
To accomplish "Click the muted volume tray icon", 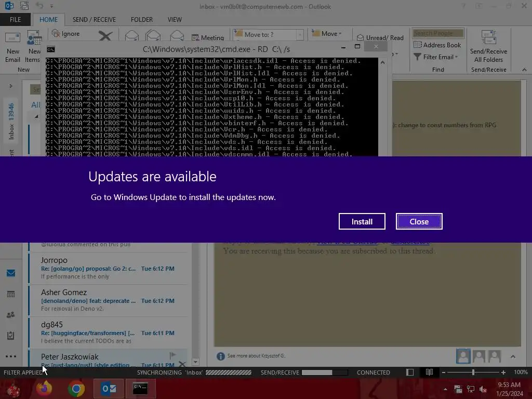I will tap(483, 389).
